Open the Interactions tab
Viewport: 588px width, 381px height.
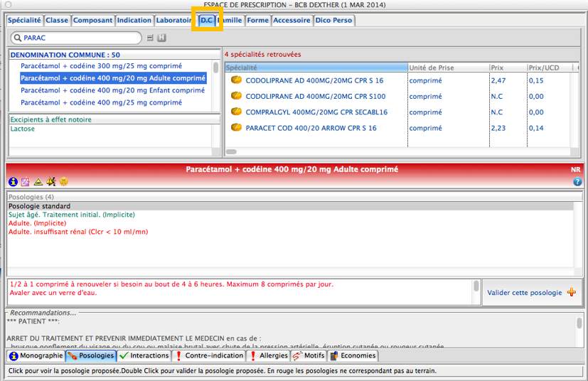tap(144, 355)
